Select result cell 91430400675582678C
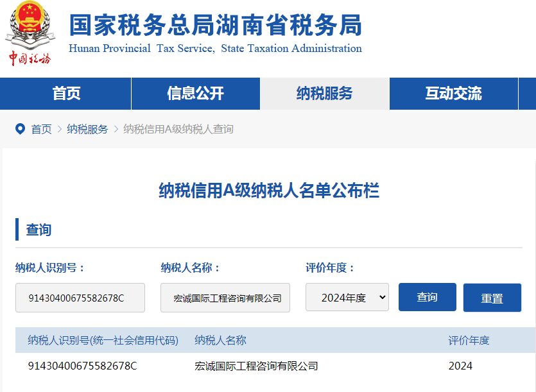Screen dimensions: 536x392 coord(82,366)
